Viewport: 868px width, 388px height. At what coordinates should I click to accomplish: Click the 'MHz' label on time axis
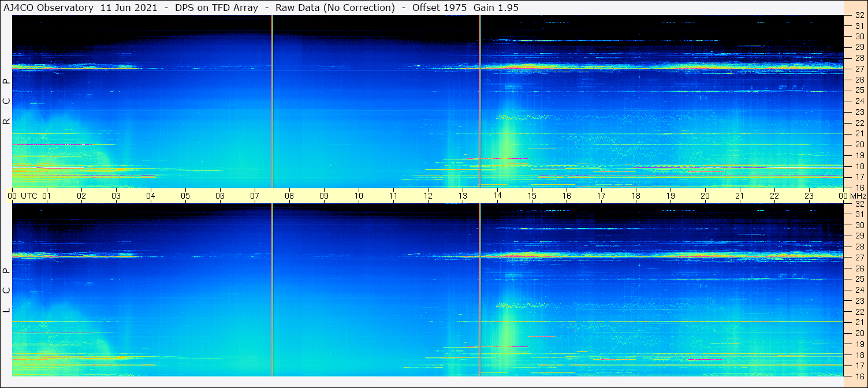tap(858, 196)
